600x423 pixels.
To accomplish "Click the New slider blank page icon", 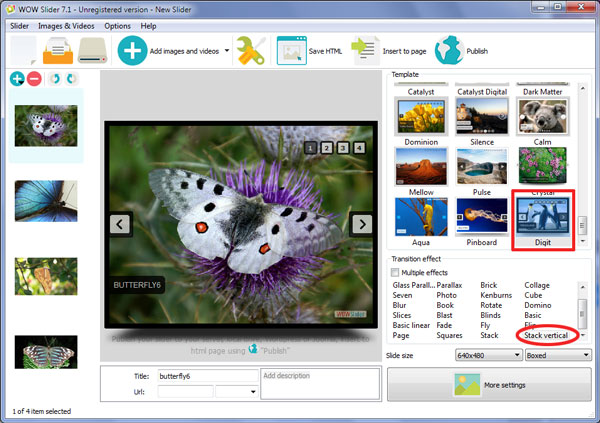I will 24,51.
